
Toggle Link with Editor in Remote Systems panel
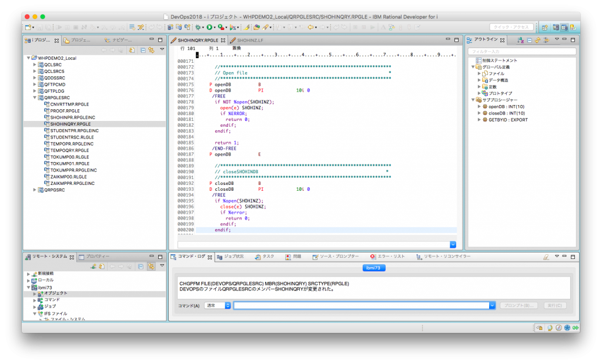coord(151,267)
